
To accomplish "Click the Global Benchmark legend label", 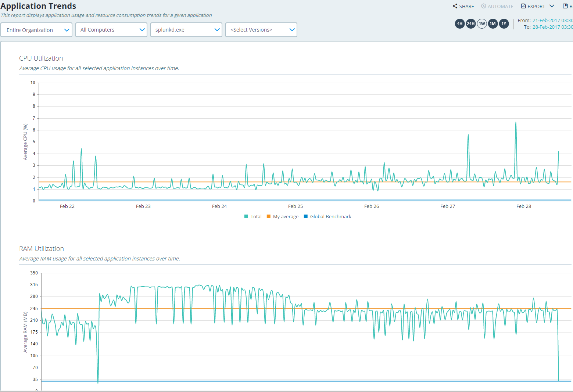I will pos(331,216).
